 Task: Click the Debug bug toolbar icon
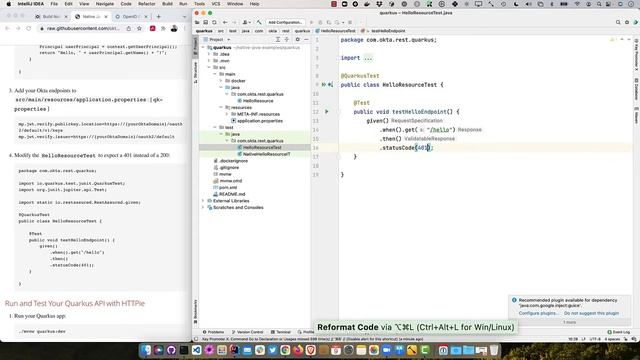tap(320, 22)
